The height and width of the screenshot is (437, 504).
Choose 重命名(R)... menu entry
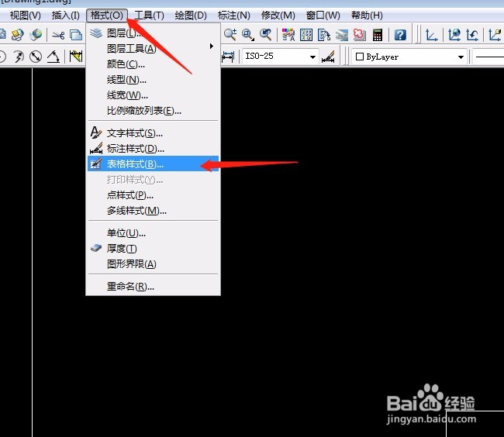click(x=154, y=286)
